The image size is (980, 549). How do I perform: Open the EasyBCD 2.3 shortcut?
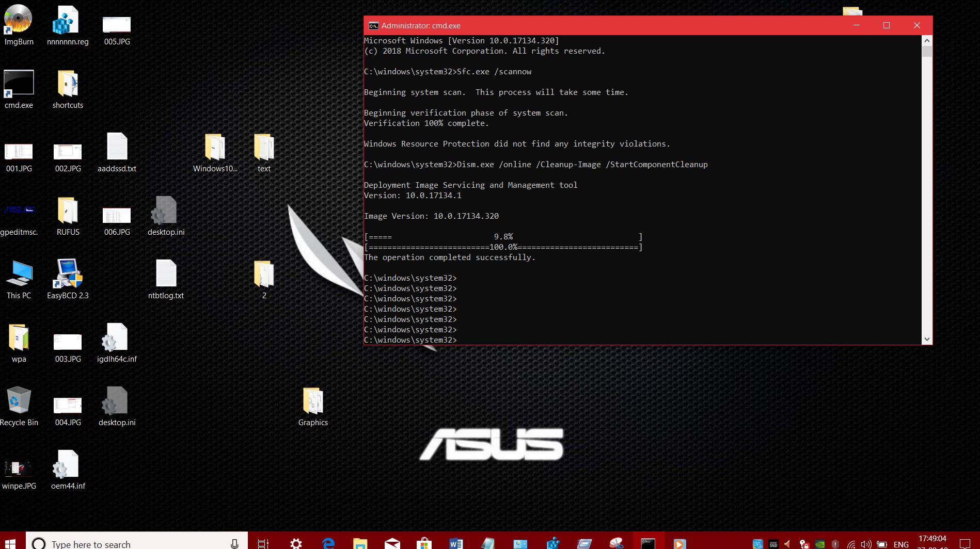point(68,279)
